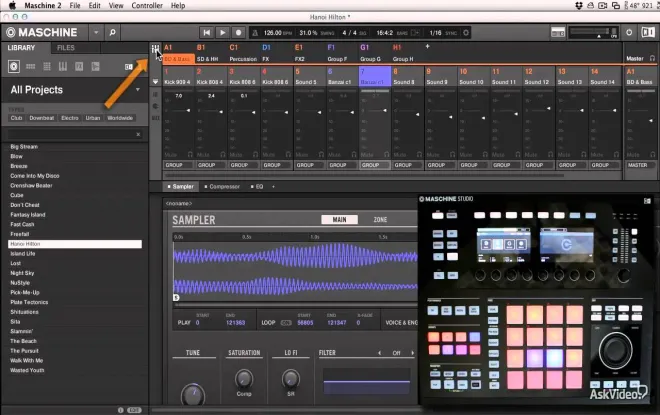Filter by Electro type tag
The image size is (660, 415).
(70, 118)
